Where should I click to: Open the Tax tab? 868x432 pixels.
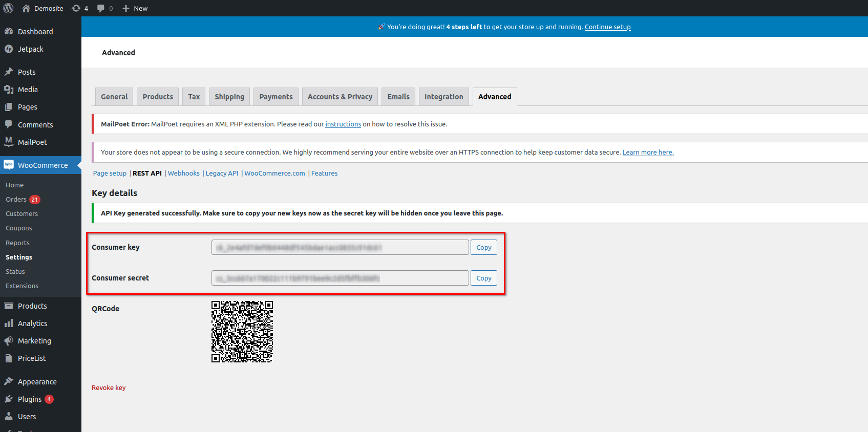(x=194, y=97)
